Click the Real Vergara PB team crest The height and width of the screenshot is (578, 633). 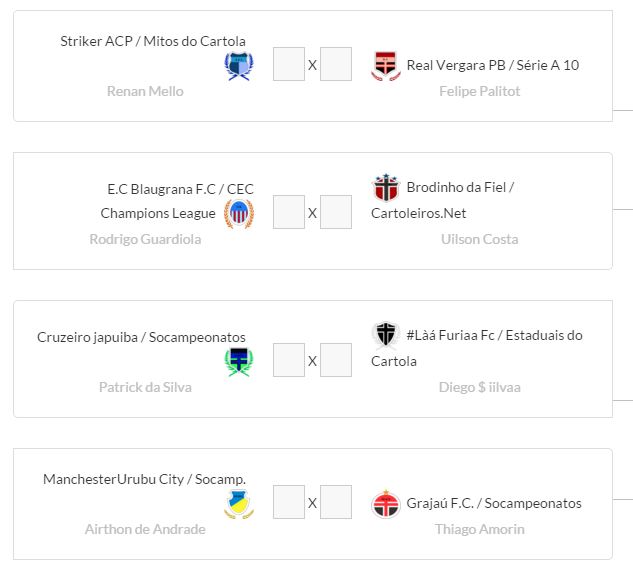pos(385,66)
